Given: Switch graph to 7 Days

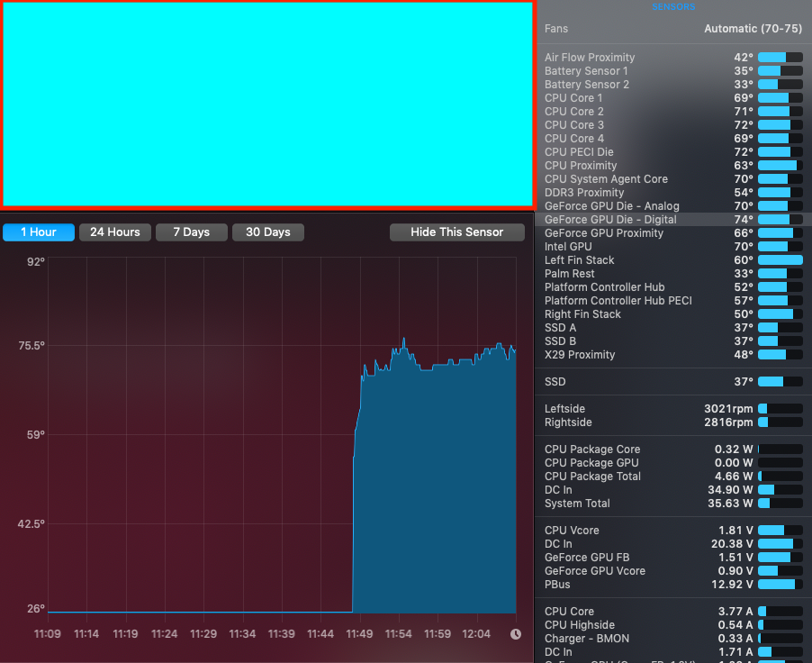Looking at the screenshot, I should [192, 232].
